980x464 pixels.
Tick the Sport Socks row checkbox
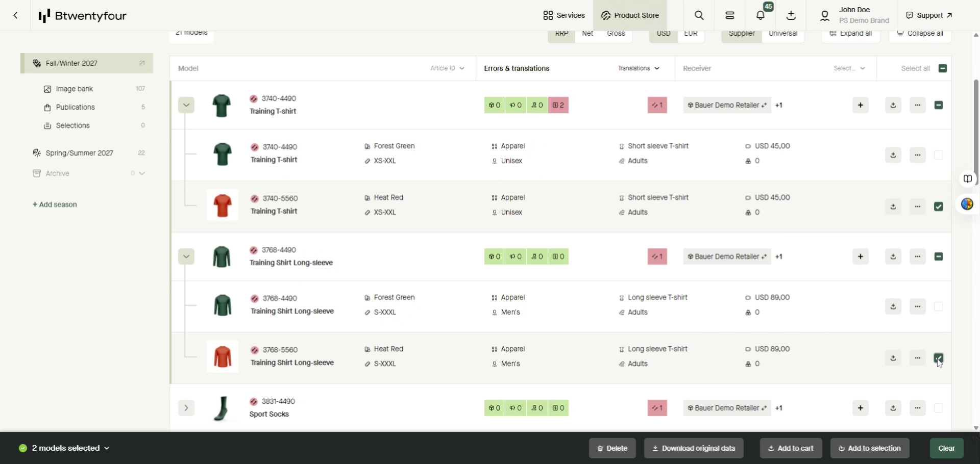939,408
